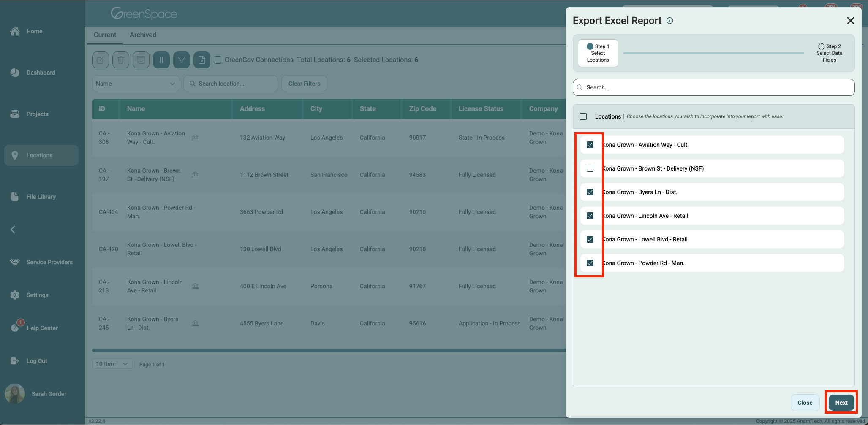Click 'Page 1 of 1' pagination text

(x=152, y=365)
